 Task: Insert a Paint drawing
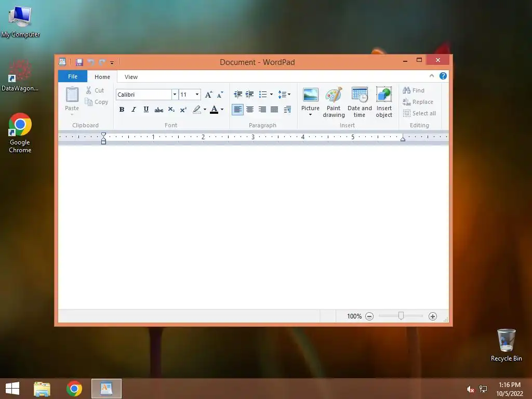click(334, 102)
